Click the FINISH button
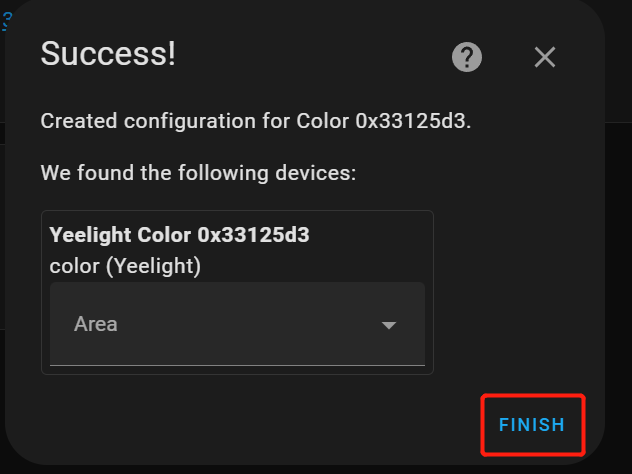Image resolution: width=632 pixels, height=474 pixels. tap(532, 425)
